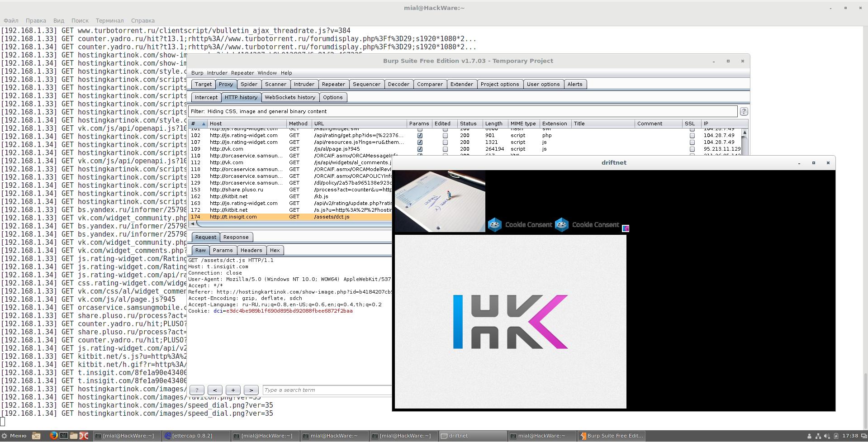Screen dimensions: 868x442
Task: Click the 'Type a search term' field
Action: [x=327, y=390]
